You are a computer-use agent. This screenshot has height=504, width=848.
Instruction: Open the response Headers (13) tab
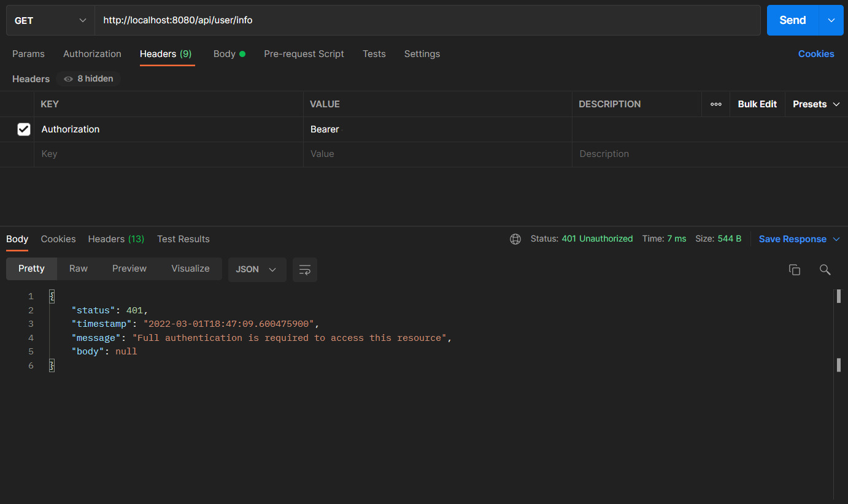click(116, 239)
